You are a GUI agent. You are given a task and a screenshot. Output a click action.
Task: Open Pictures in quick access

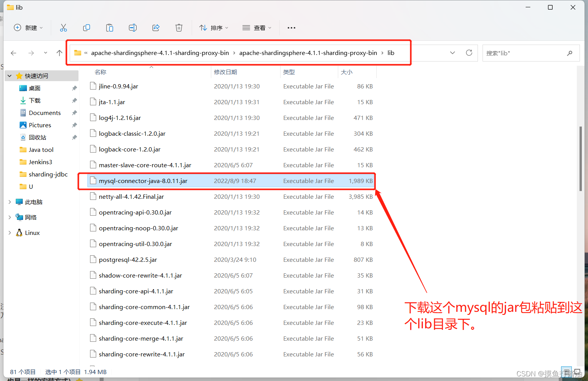(x=40, y=125)
